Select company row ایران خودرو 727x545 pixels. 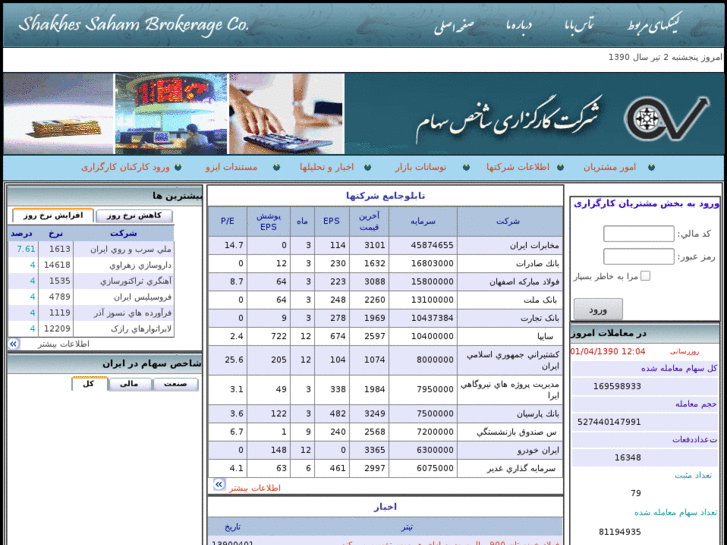click(x=385, y=450)
